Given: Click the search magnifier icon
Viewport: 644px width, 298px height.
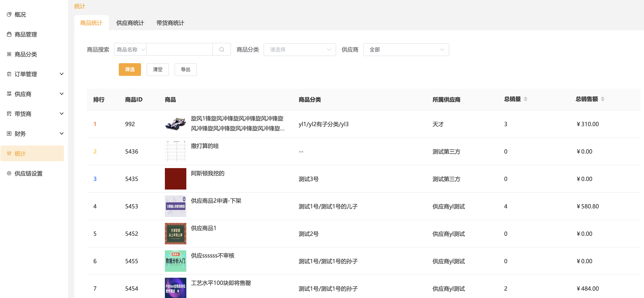Looking at the screenshot, I should (x=221, y=49).
